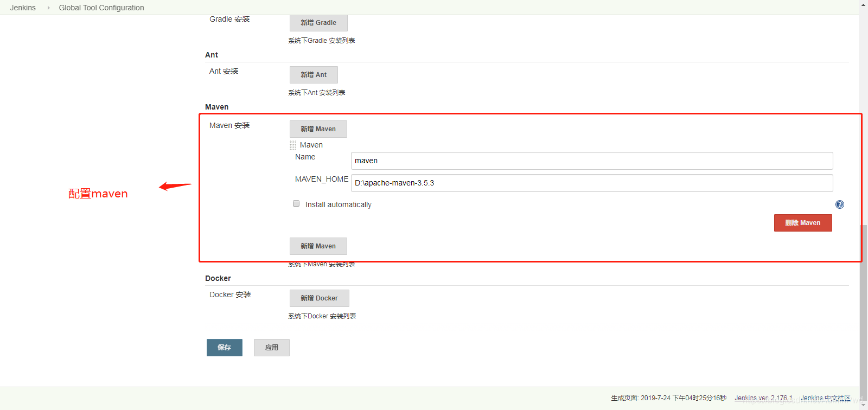Image resolution: width=868 pixels, height=410 pixels.
Task: Click the page generated timestamp text
Action: click(x=669, y=398)
